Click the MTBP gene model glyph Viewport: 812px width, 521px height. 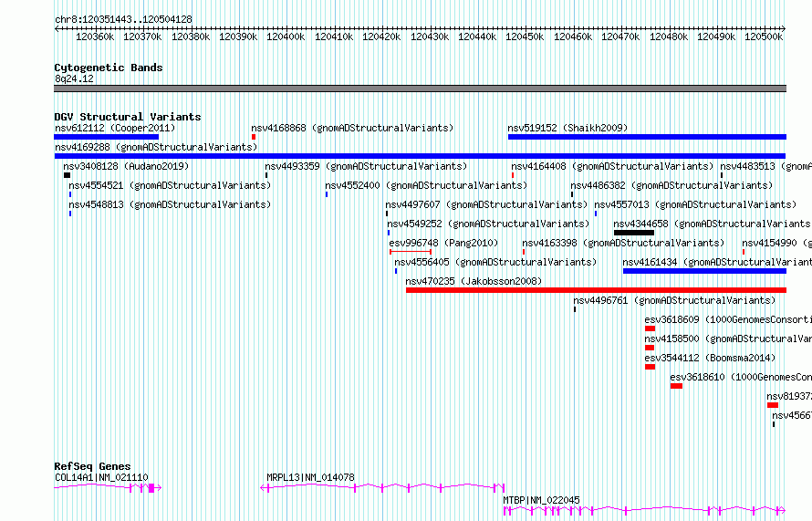(x=645, y=511)
